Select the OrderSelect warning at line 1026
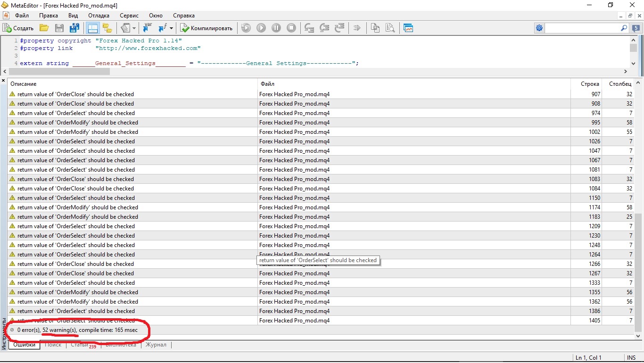644x363 pixels. point(321,141)
